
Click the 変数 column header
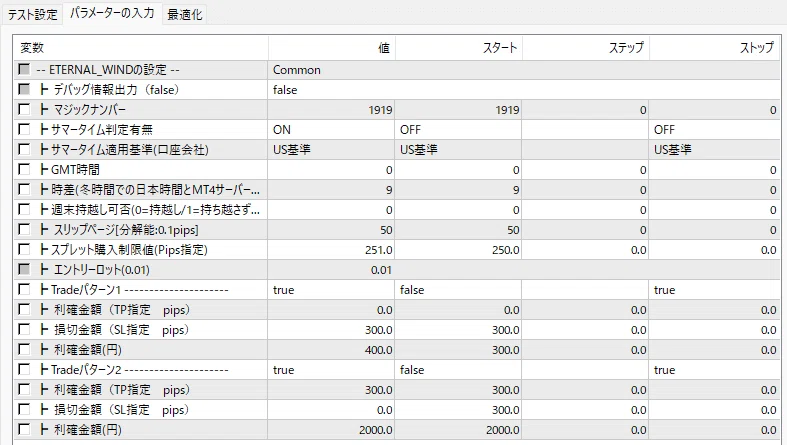pyautogui.click(x=141, y=48)
